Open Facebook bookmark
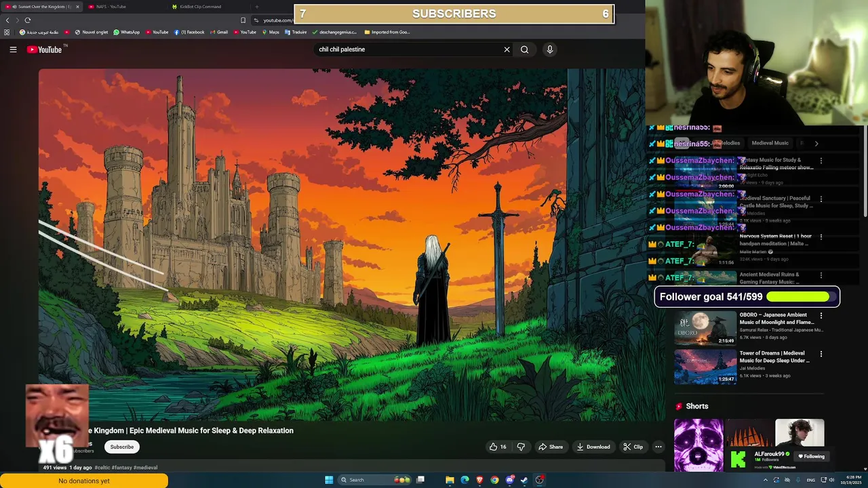 189,32
